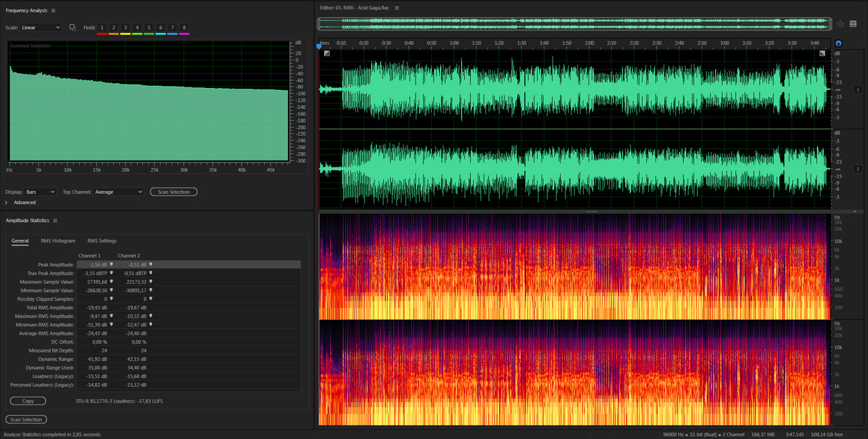The width and height of the screenshot is (868, 439).
Task: Select the Perceived Loudness (Legacy) -15,12 dB value
Action: [x=136, y=385]
